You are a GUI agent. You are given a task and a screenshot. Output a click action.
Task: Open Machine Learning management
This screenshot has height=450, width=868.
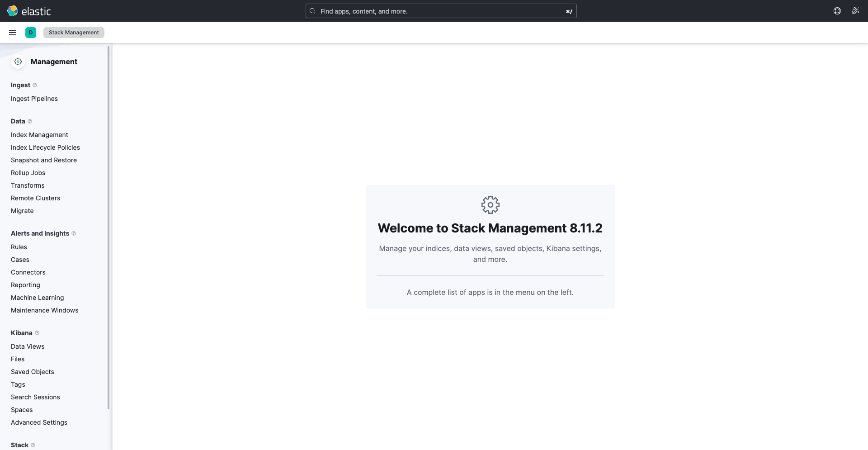(37, 298)
